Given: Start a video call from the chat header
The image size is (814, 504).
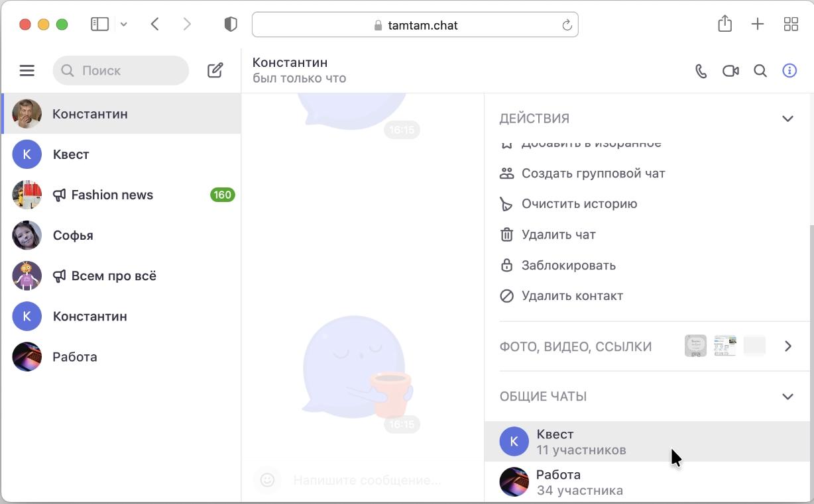Looking at the screenshot, I should (730, 71).
